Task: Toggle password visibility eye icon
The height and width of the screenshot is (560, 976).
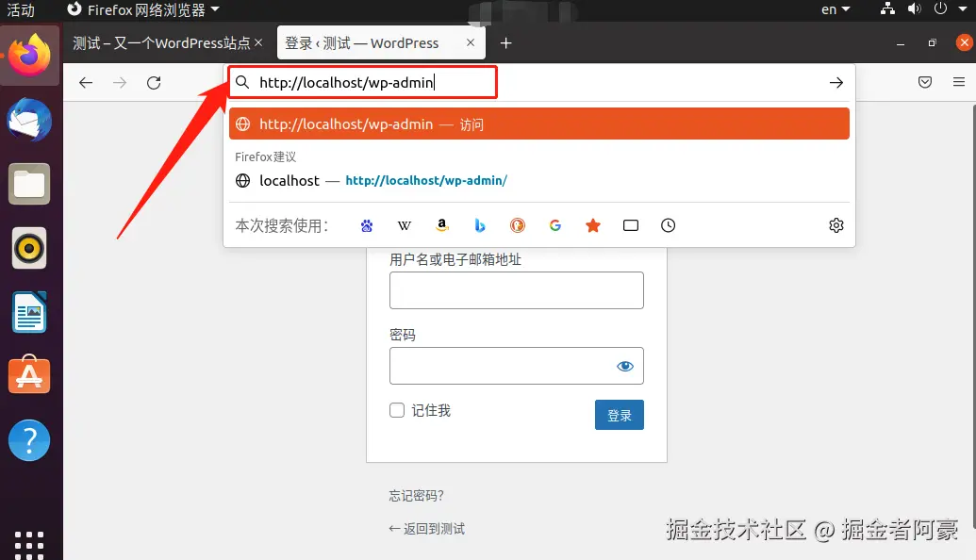Action: tap(625, 366)
